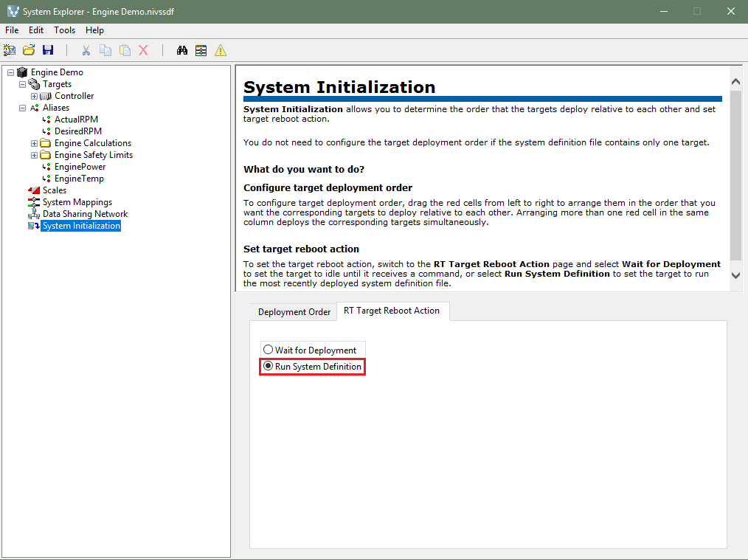Click the Cut scissors icon
The width and height of the screenshot is (748, 560).
pyautogui.click(x=86, y=50)
